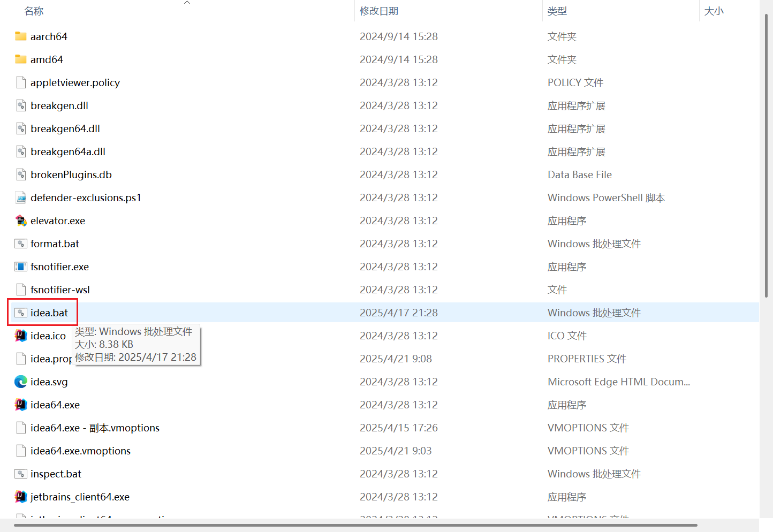Click the jetbrains_client64.exe icon
The width and height of the screenshot is (773, 532).
coord(21,497)
